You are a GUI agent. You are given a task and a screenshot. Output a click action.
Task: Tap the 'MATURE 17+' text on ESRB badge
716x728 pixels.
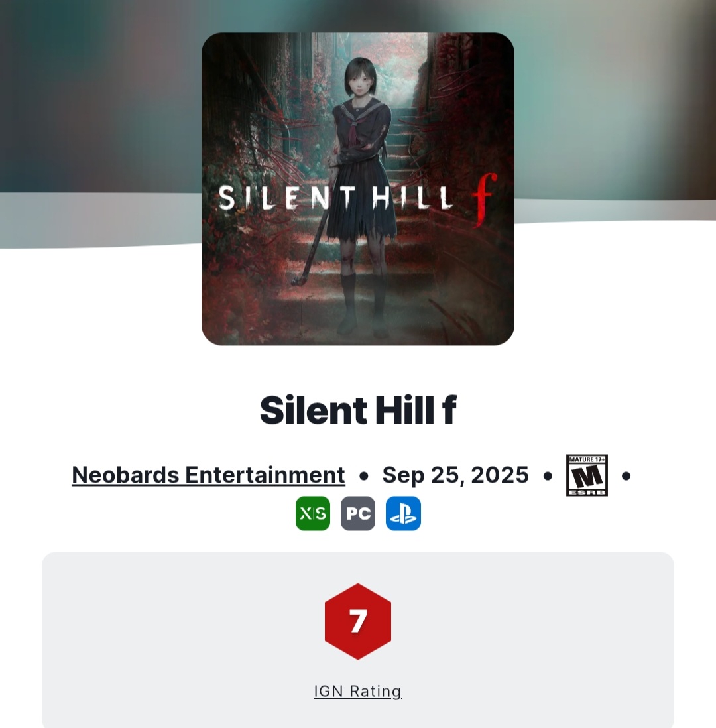coord(587,459)
